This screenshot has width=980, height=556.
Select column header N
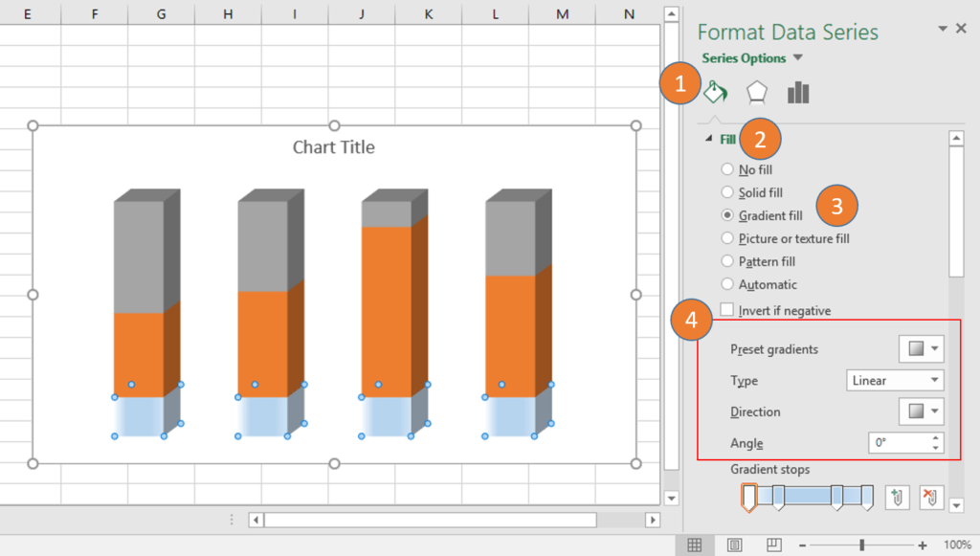(630, 13)
